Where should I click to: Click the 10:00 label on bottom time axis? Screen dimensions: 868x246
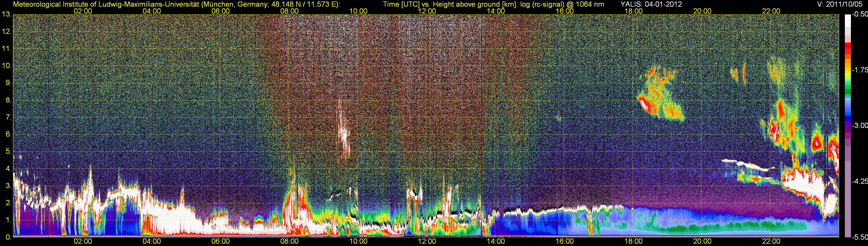click(x=358, y=241)
